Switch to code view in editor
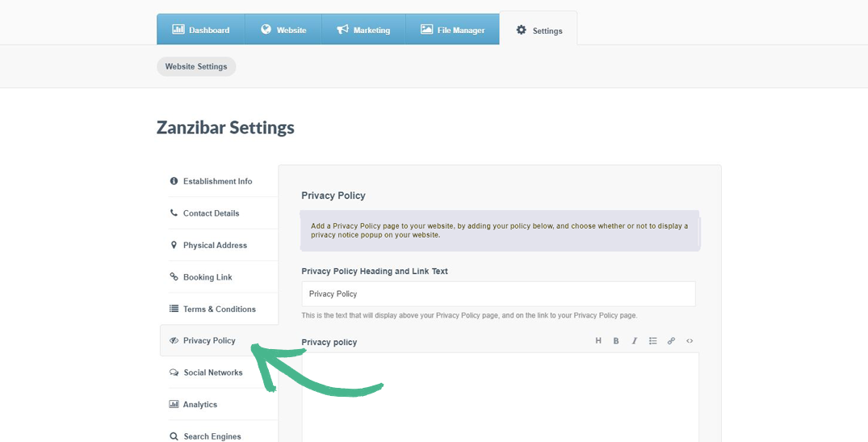Screen dimensions: 868x442 pyautogui.click(x=690, y=341)
